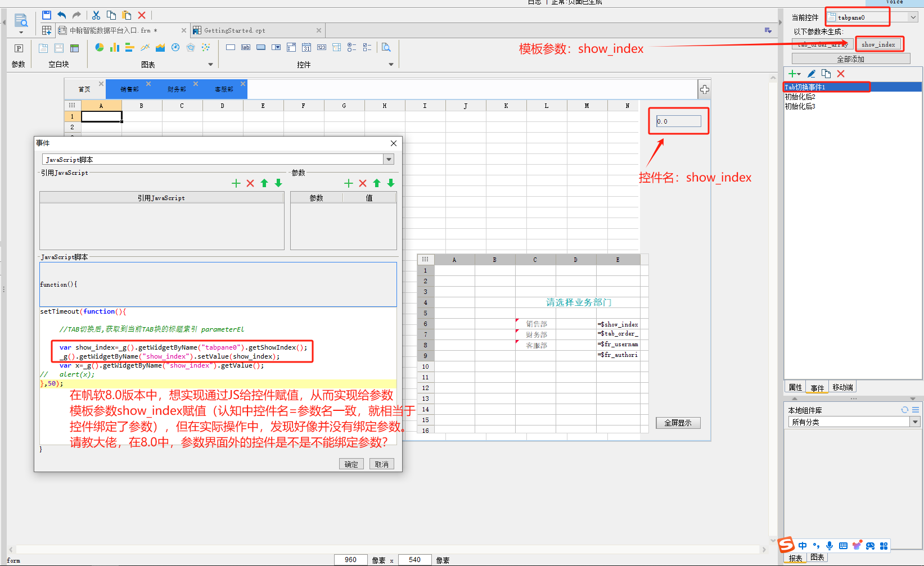Click the 参数 parameter P icon

pyautogui.click(x=19, y=48)
